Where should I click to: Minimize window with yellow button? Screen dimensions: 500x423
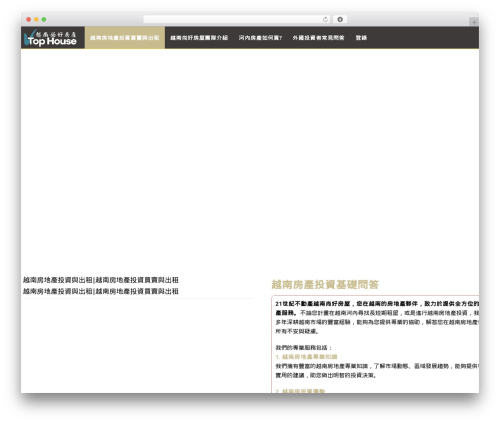(x=36, y=19)
